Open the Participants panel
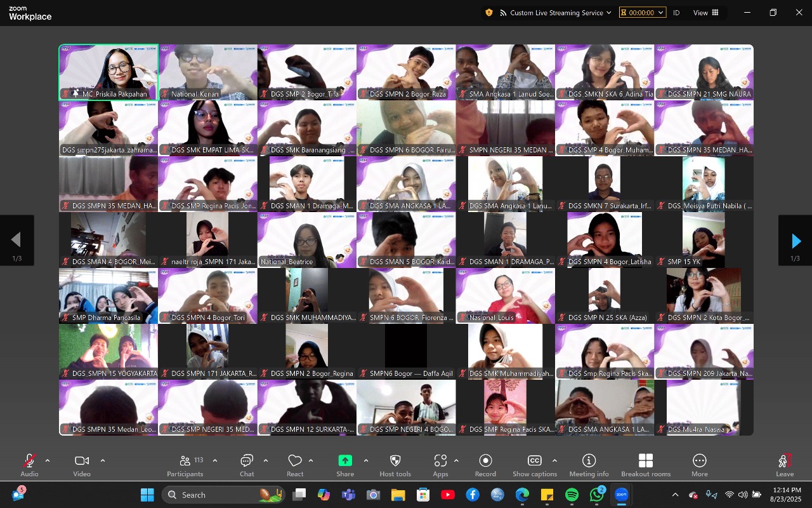Viewport: 812px width, 508px height. (185, 465)
